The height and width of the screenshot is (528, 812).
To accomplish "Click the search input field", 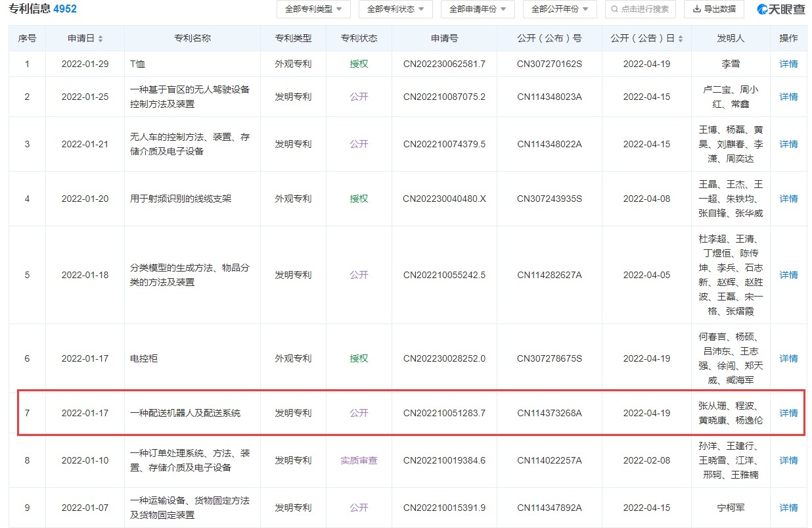I will tap(645, 9).
